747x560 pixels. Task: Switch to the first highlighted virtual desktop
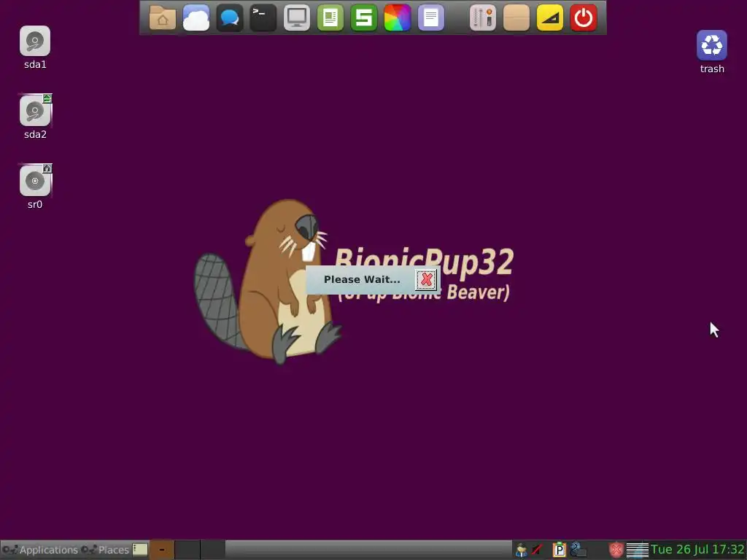(162, 550)
